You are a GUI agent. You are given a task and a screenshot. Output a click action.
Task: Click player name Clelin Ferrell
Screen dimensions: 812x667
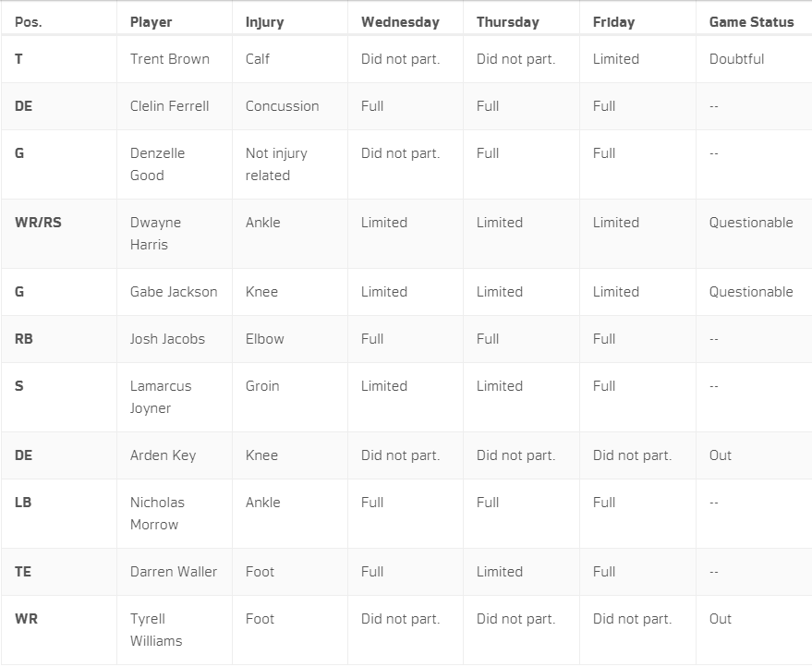169,106
